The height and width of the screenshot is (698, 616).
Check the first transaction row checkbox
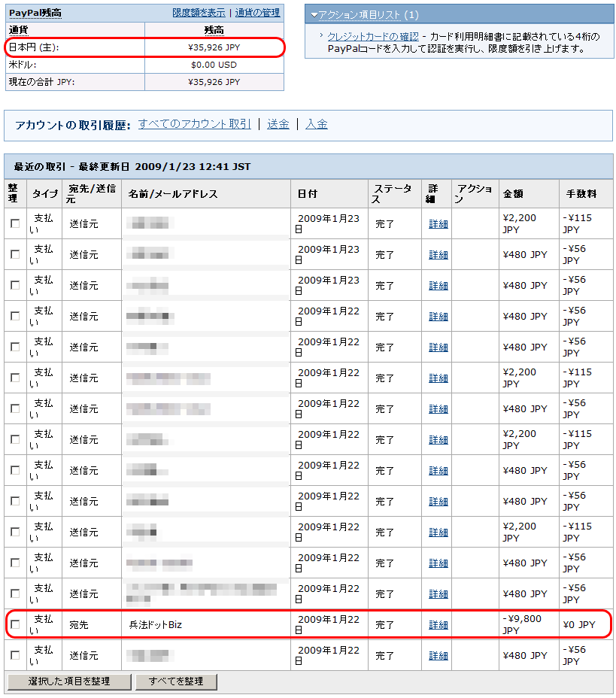tap(13, 223)
